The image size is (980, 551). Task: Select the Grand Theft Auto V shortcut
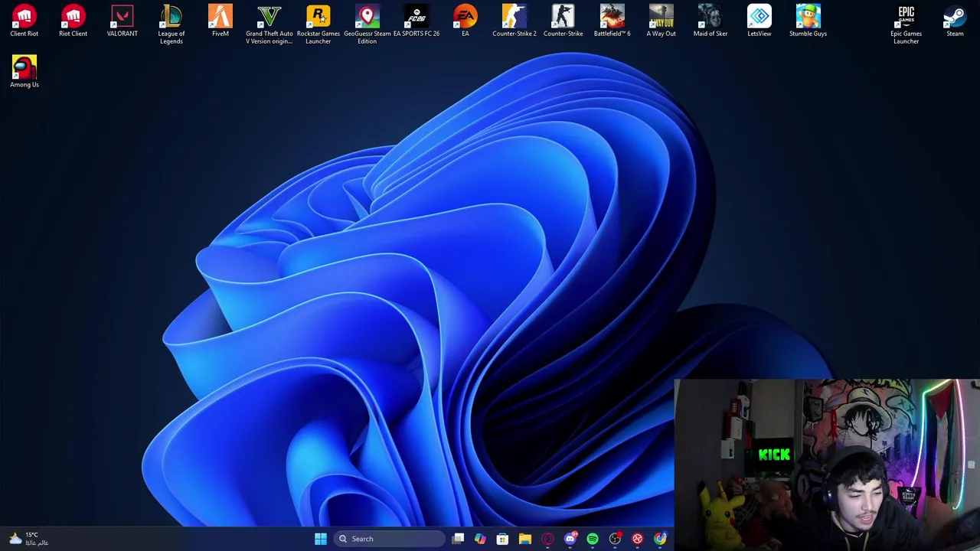tap(269, 24)
